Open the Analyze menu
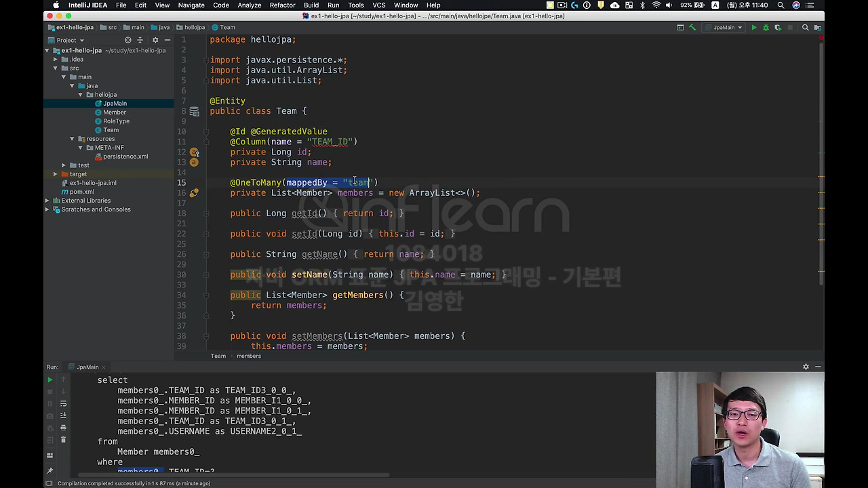 coord(249,5)
